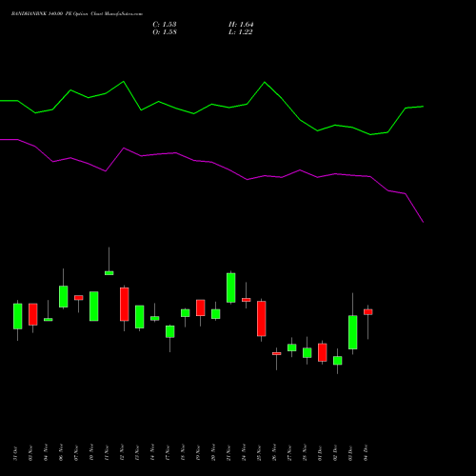Click the magenta indicator line's final drop end
The width and height of the screenshot is (476, 476).
[423, 222]
